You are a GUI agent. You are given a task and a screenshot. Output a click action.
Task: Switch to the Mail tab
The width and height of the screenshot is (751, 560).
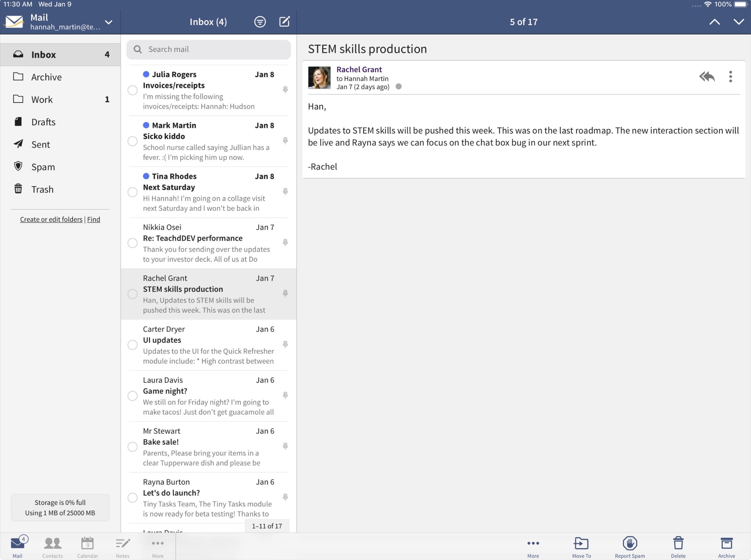[x=17, y=546]
